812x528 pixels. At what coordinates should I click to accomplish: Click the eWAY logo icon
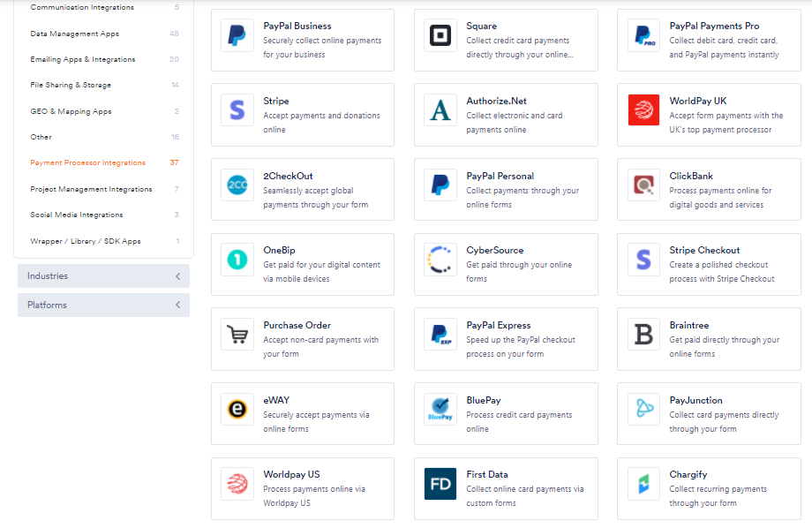pyautogui.click(x=237, y=410)
